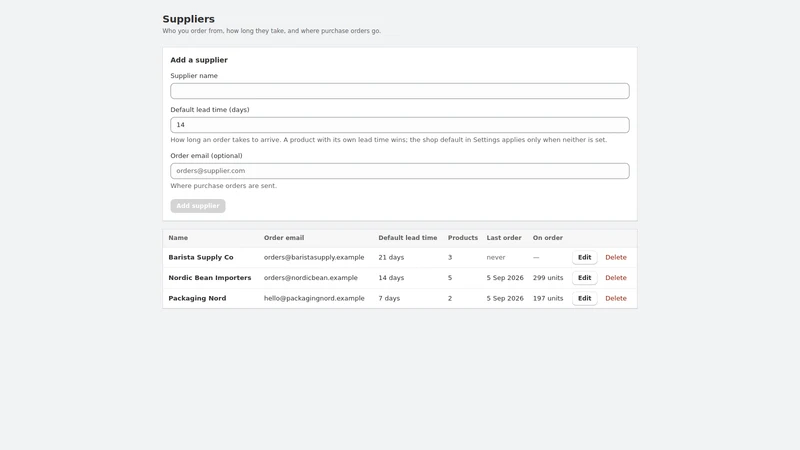Click the Last order column header

[504, 238]
